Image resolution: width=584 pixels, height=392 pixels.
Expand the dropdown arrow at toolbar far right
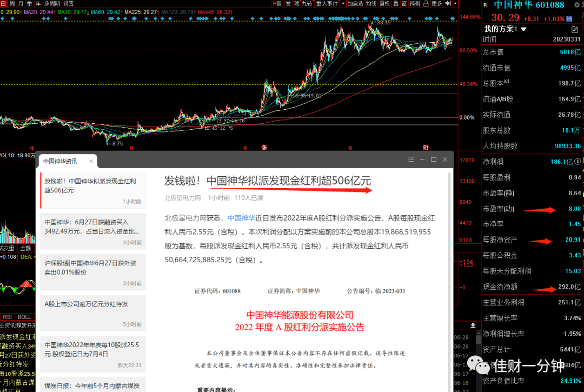455,3
